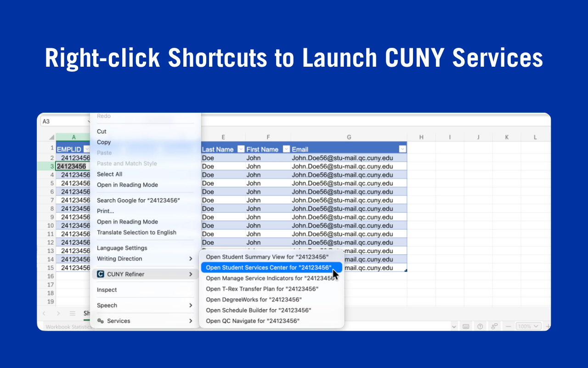This screenshot has height=368, width=588.
Task: Click cell A3 containing 24123456
Action: coord(73,166)
